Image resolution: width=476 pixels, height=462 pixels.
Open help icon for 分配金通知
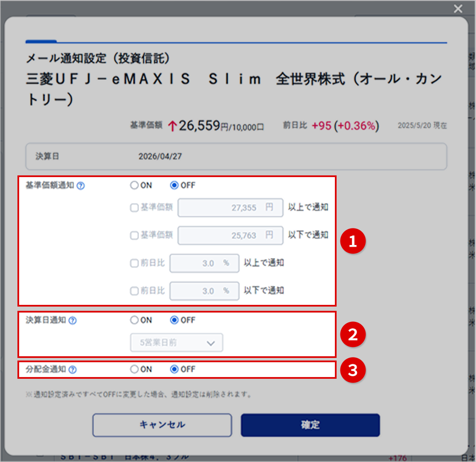click(73, 369)
